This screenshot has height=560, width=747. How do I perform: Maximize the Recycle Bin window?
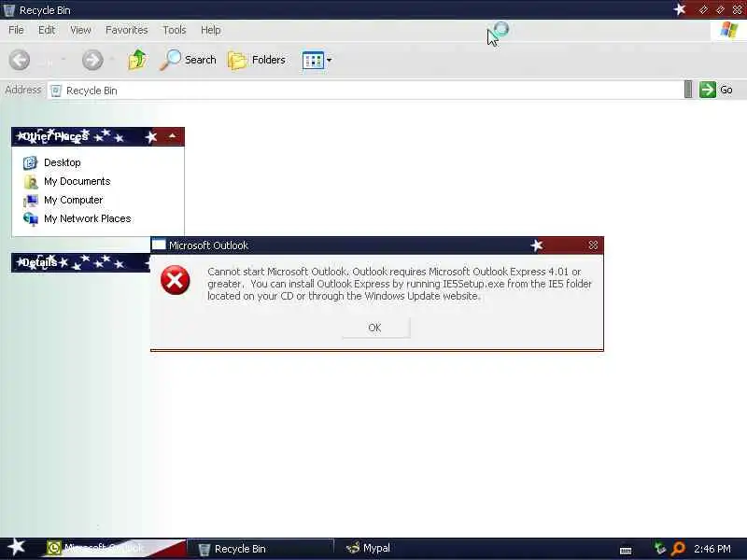click(720, 9)
